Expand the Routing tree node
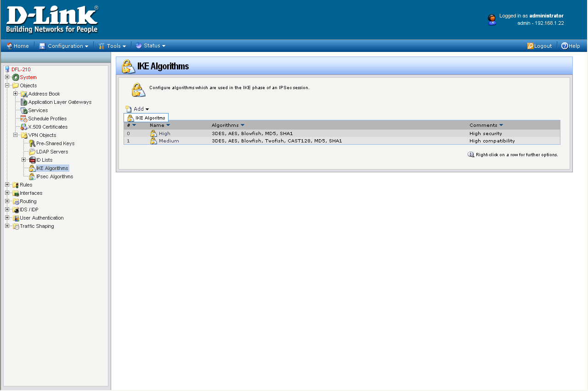Screen dimensions: 588x391 pos(7,201)
